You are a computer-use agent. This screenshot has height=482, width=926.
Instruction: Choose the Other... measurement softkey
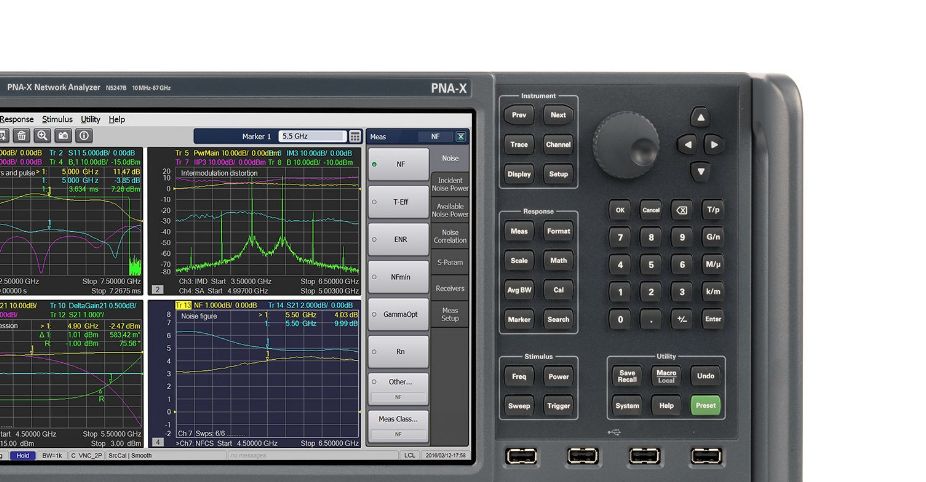click(x=399, y=389)
